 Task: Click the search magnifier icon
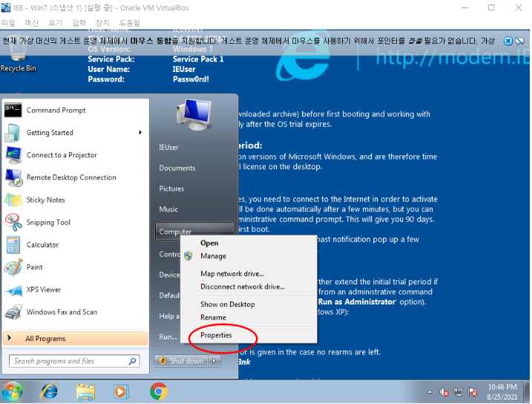click(x=133, y=361)
